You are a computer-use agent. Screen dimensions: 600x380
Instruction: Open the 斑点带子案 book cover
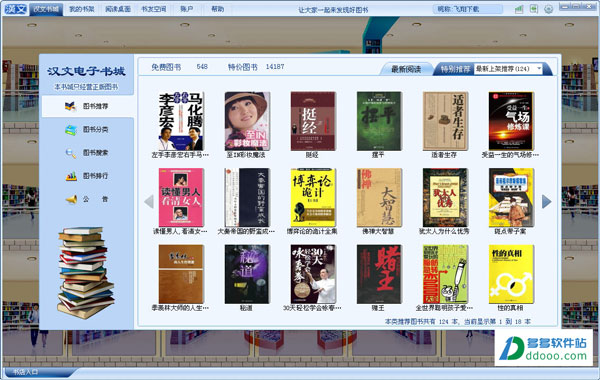pos(511,197)
